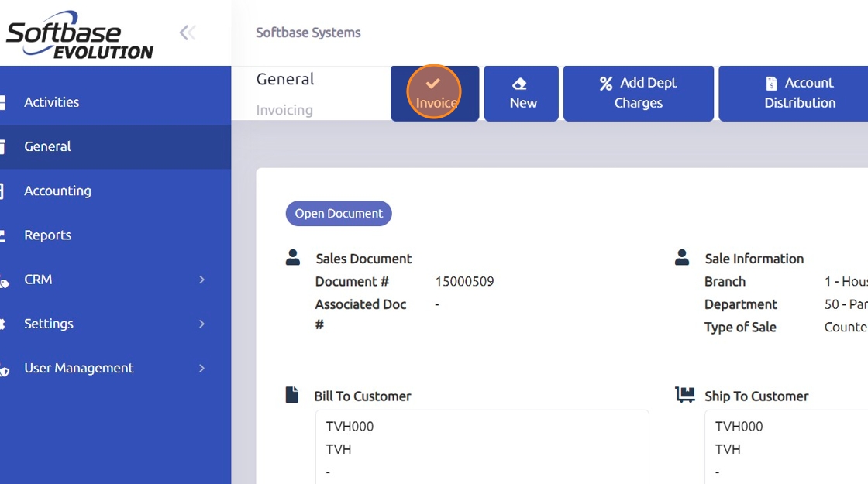Click the Branch label
This screenshot has width=868, height=484.
pos(725,282)
